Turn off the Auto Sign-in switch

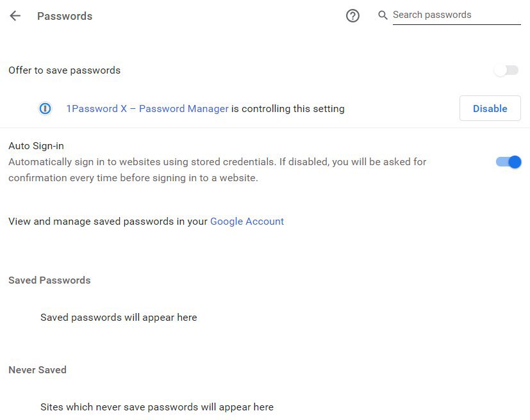click(x=508, y=162)
